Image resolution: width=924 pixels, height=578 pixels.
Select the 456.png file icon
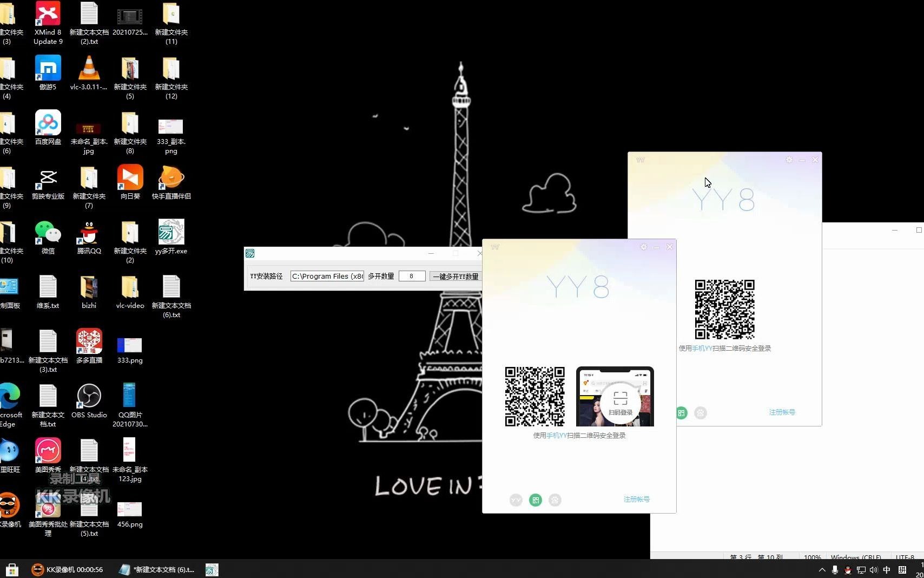(x=130, y=514)
